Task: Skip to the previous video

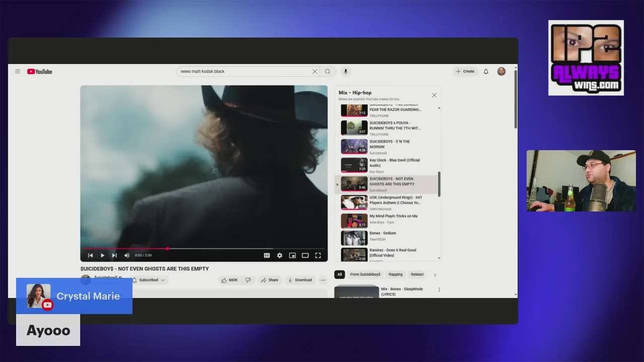Action: pyautogui.click(x=91, y=255)
